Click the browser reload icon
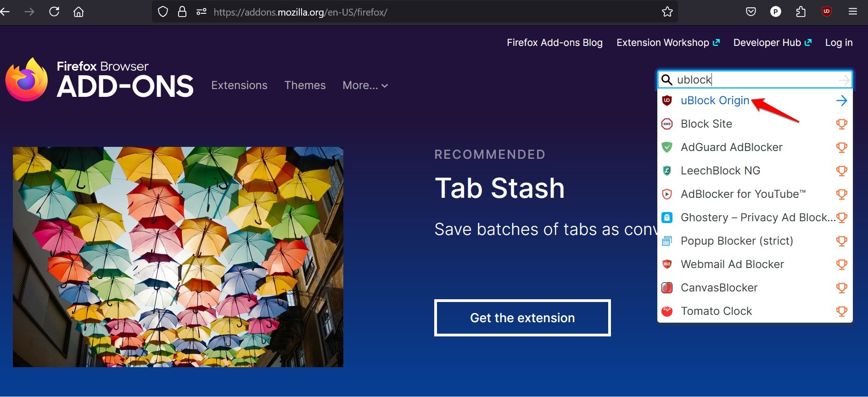The image size is (868, 397). (54, 11)
